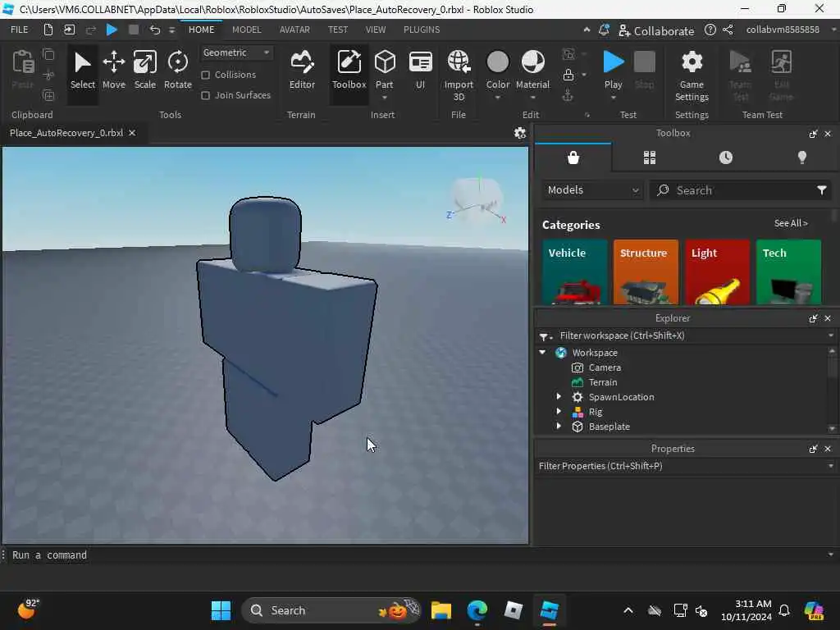Expand the Part dropdown arrow

(385, 98)
